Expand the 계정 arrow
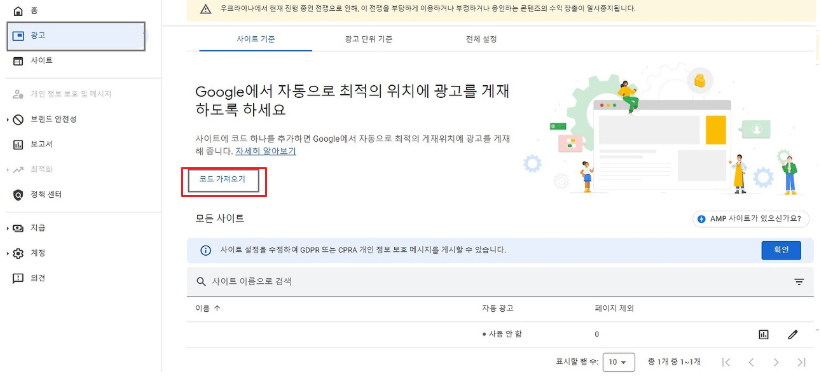 click(8, 253)
